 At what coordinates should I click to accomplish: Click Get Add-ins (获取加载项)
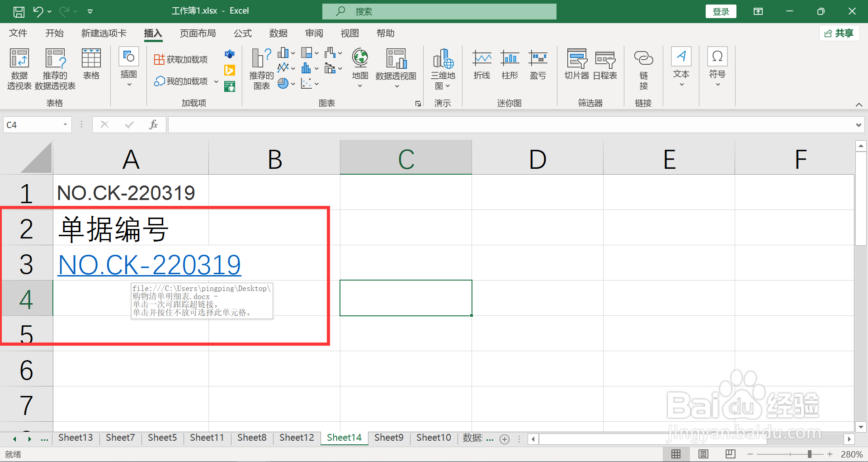pos(181,59)
